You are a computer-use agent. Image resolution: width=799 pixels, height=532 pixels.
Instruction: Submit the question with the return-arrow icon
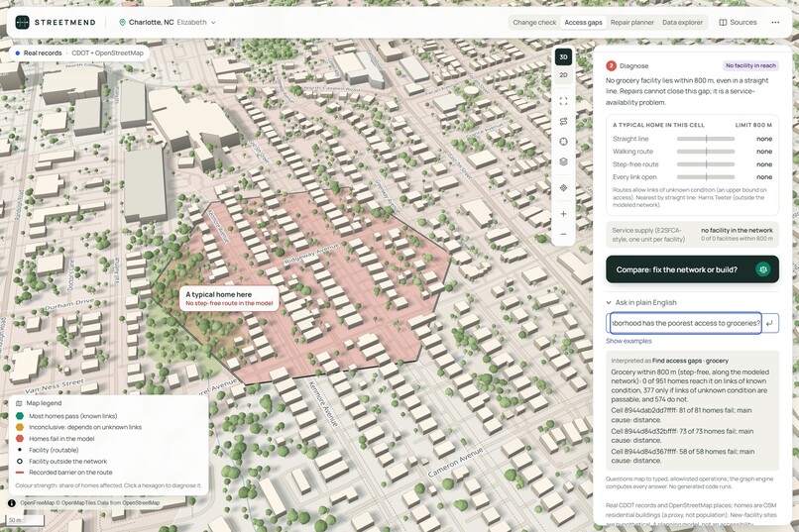point(770,323)
